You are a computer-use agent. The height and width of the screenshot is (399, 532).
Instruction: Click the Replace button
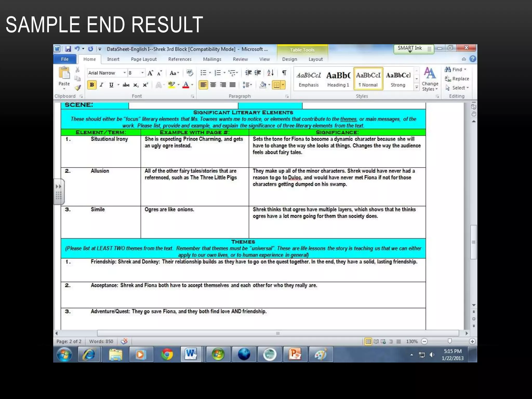tap(457, 79)
